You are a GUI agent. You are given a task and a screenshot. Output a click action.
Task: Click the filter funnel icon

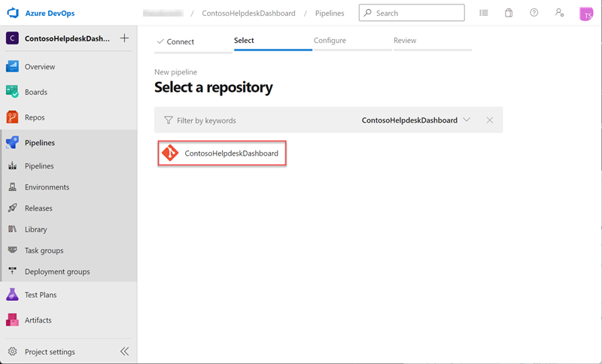click(x=168, y=120)
